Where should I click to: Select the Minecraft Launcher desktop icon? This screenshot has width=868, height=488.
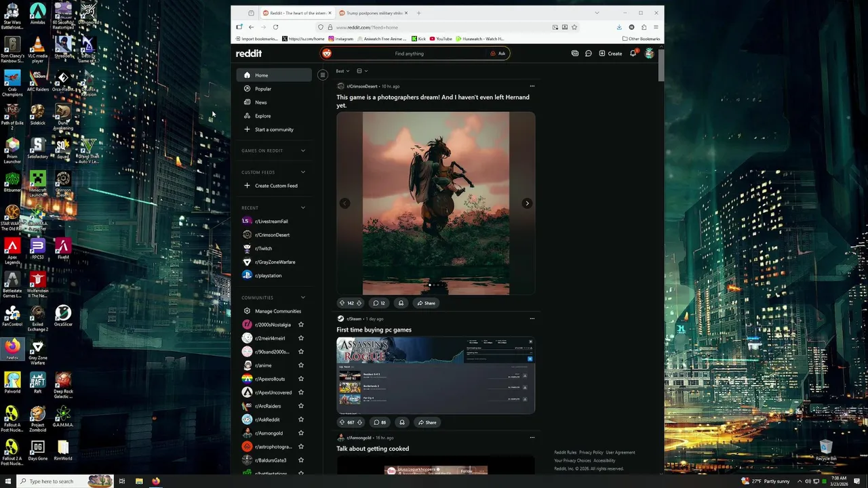click(37, 184)
